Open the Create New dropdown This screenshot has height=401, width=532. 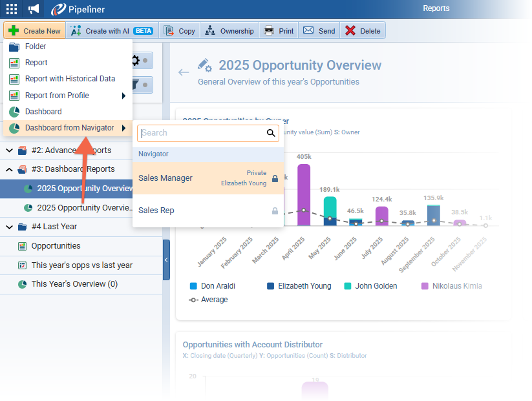coord(35,31)
